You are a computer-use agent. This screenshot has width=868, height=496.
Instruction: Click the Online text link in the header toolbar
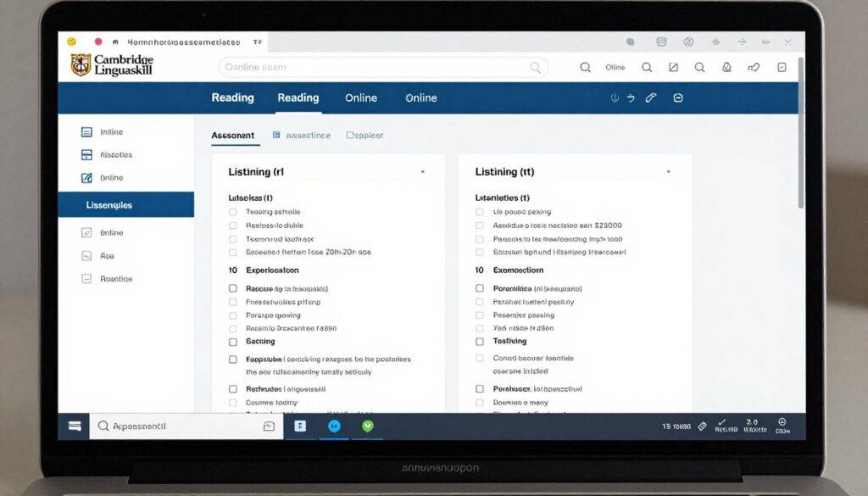pyautogui.click(x=615, y=68)
